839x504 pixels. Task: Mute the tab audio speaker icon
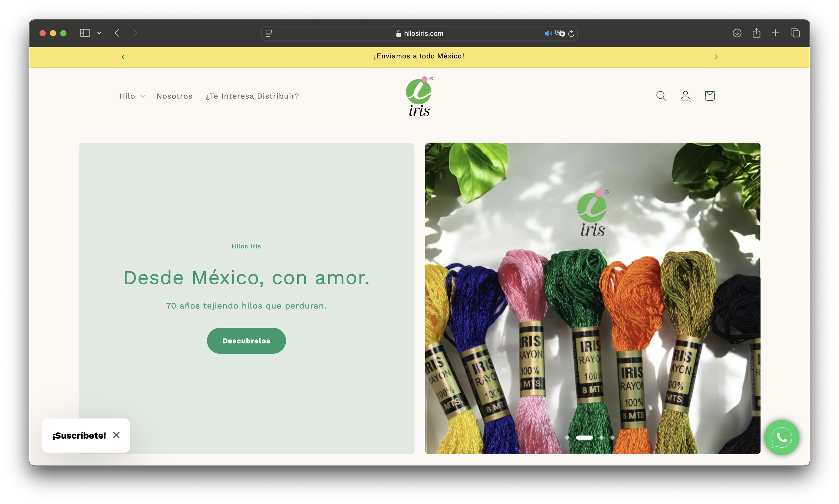click(x=547, y=33)
